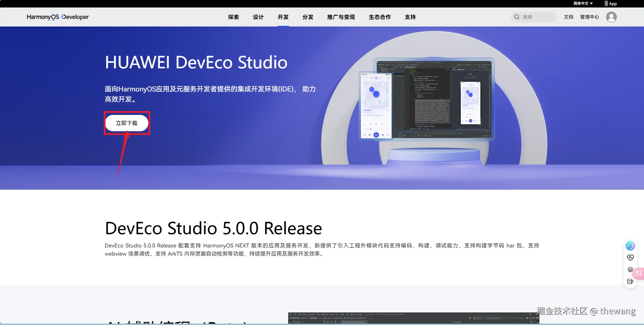
Task: Open the 文档 documentation link
Action: coord(569,17)
